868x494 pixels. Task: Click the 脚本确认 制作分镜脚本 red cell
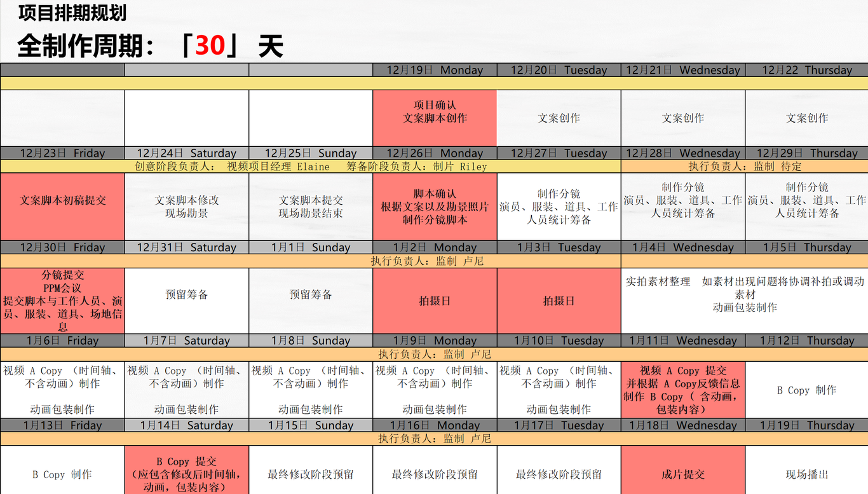point(435,207)
